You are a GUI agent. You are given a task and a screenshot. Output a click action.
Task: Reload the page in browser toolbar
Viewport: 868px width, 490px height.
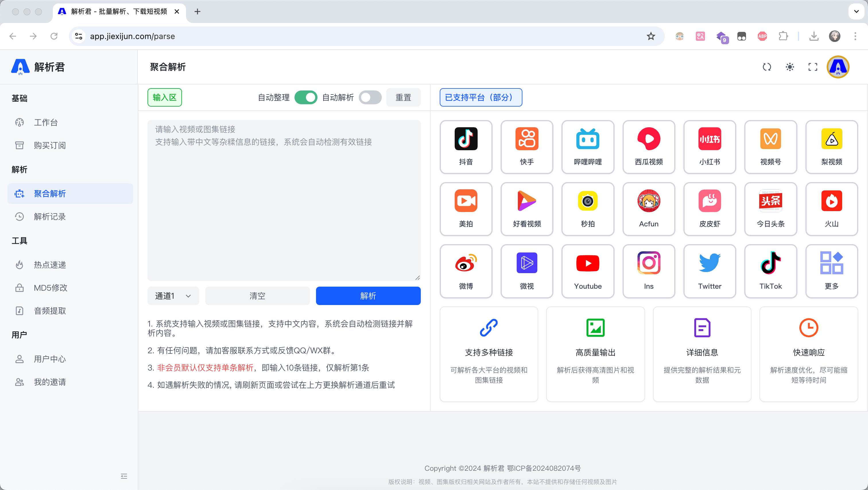pyautogui.click(x=54, y=36)
